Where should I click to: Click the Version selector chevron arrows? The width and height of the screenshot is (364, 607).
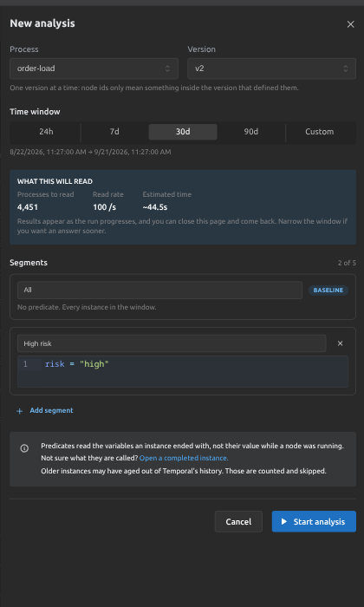(346, 69)
